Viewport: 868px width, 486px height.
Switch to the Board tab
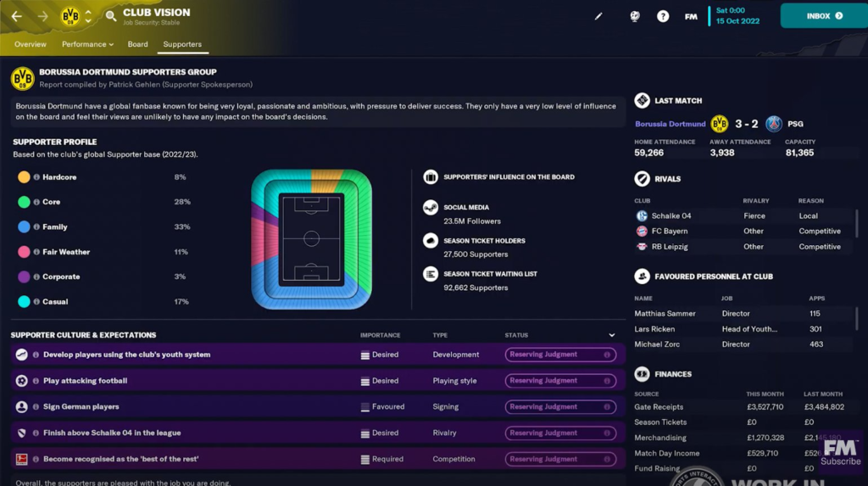[138, 44]
